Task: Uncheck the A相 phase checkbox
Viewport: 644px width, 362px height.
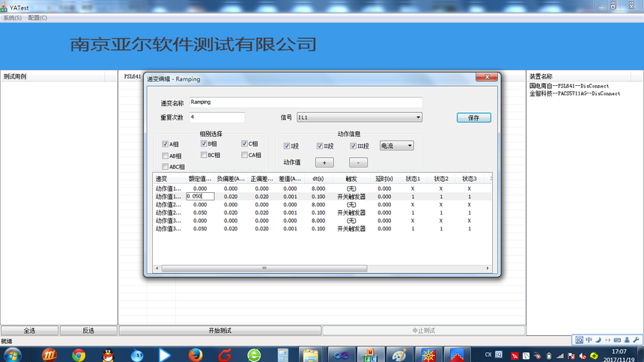Action: pos(165,144)
